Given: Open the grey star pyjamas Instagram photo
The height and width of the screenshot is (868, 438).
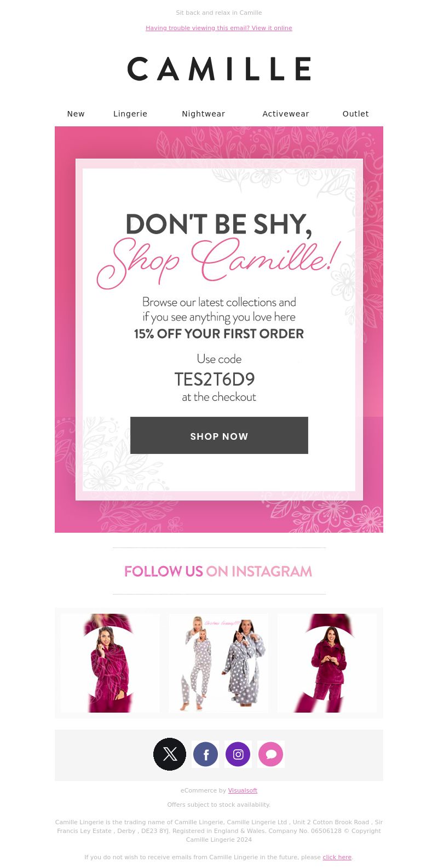Looking at the screenshot, I should tap(218, 663).
